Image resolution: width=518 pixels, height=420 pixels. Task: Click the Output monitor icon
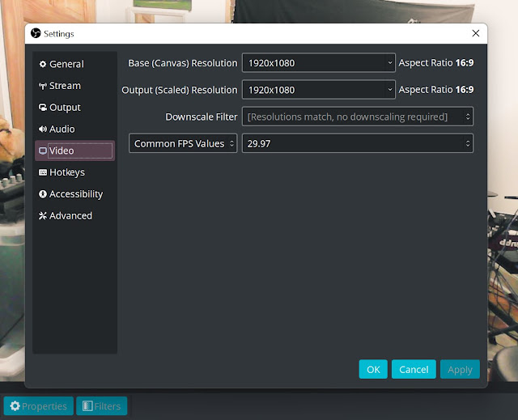coord(43,108)
